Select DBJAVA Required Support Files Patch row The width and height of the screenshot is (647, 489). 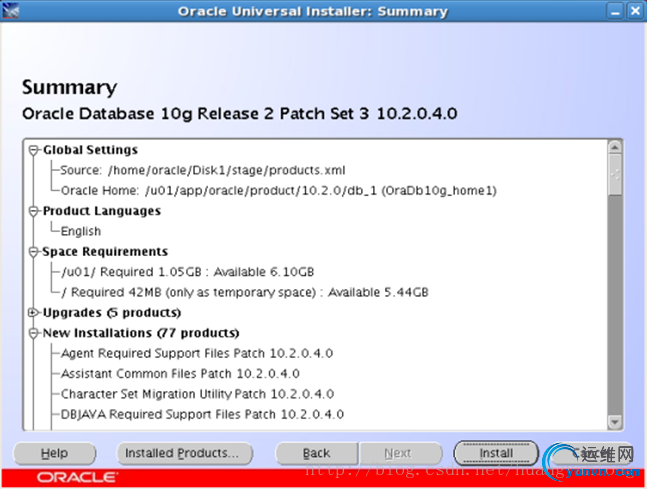point(202,414)
